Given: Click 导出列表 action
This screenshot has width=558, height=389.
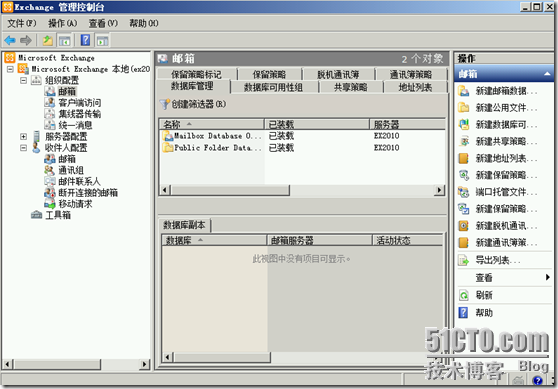Looking at the screenshot, I should (489, 260).
